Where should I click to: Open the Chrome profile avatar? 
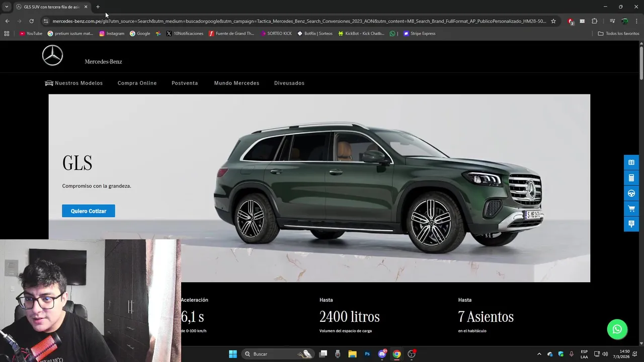click(624, 21)
